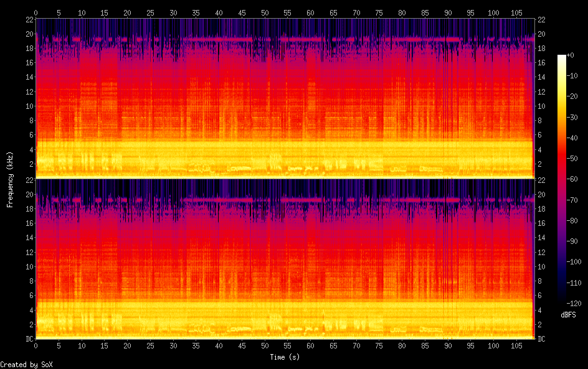588x369 pixels.
Task: Click the 105 tick on the top time axis
Action: pyautogui.click(x=516, y=12)
